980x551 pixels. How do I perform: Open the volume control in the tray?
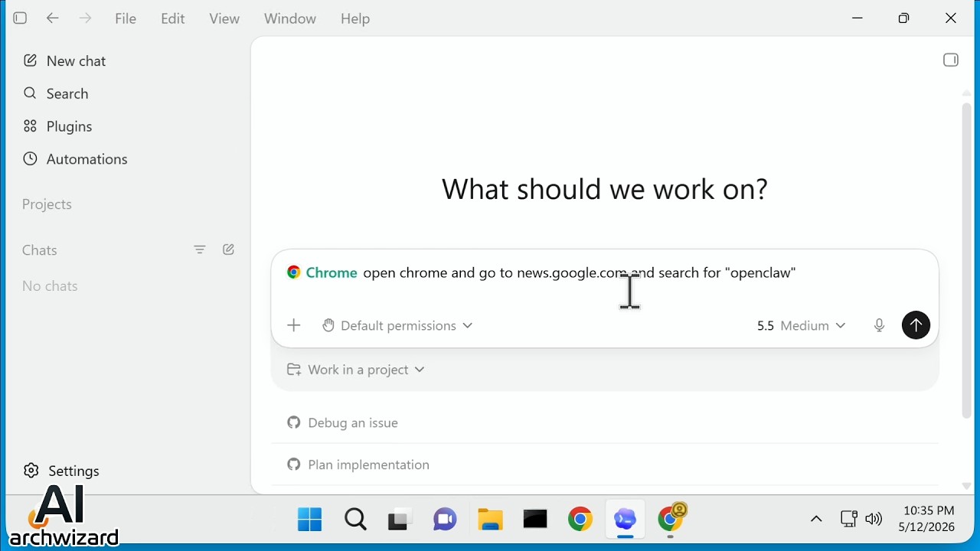click(874, 520)
